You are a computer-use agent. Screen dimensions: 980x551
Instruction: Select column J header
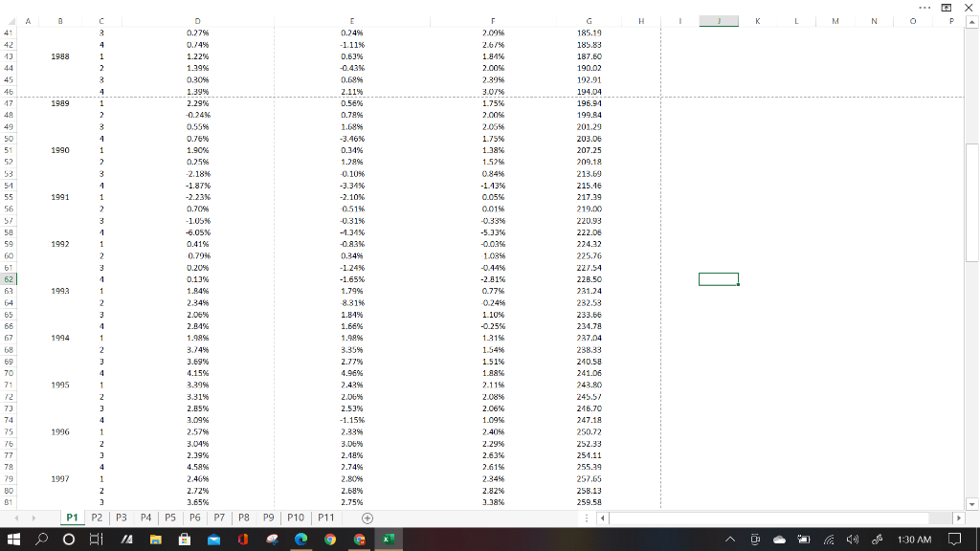(x=719, y=21)
